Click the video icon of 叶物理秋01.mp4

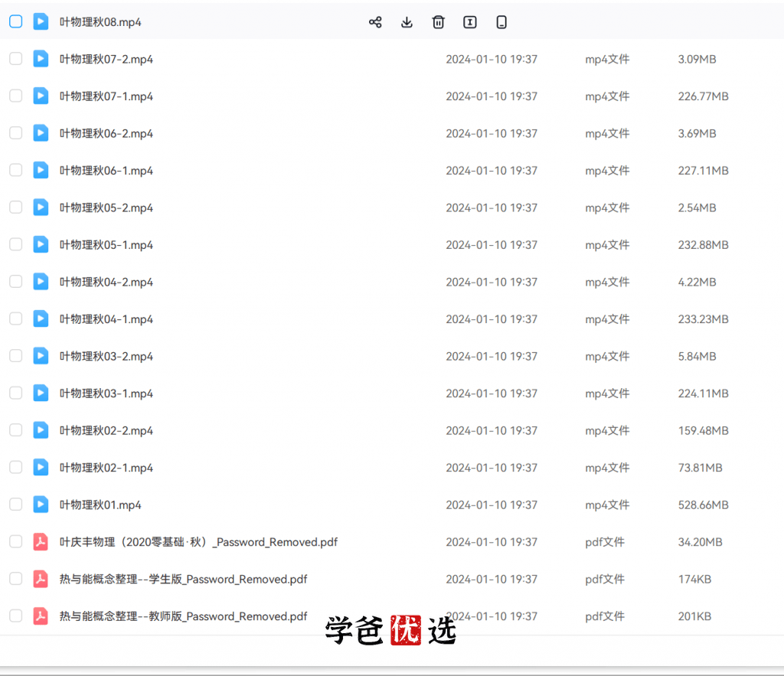click(41, 505)
